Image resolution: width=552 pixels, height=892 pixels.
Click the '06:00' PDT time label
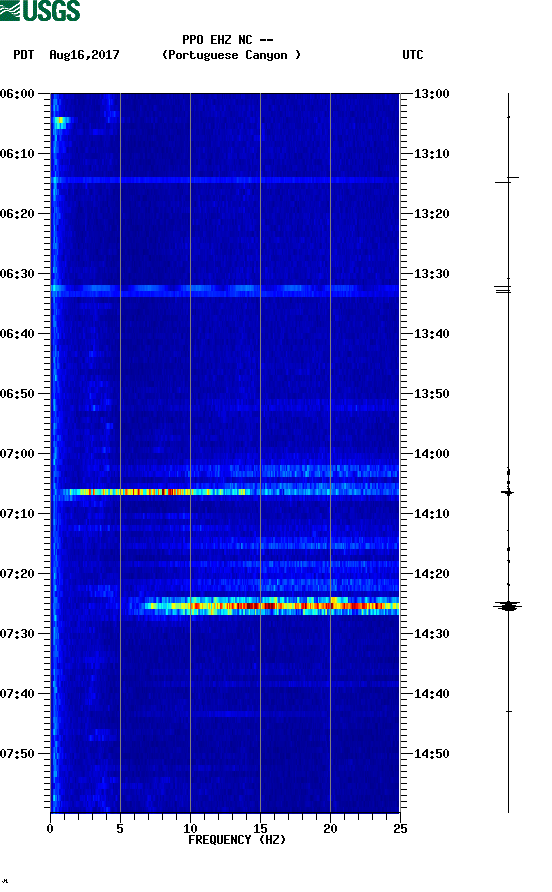[18, 93]
